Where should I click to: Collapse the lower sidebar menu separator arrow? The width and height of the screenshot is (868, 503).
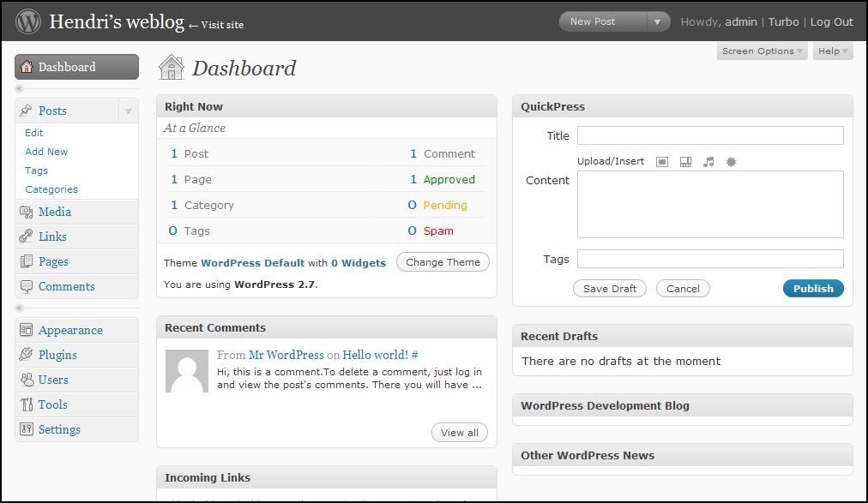click(x=20, y=308)
